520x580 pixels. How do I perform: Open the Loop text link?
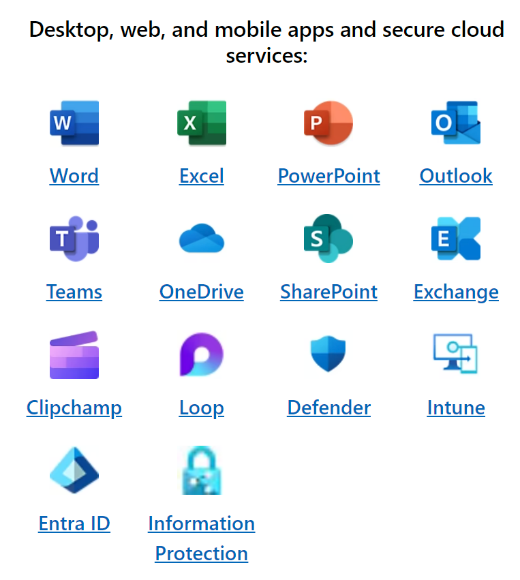click(202, 408)
